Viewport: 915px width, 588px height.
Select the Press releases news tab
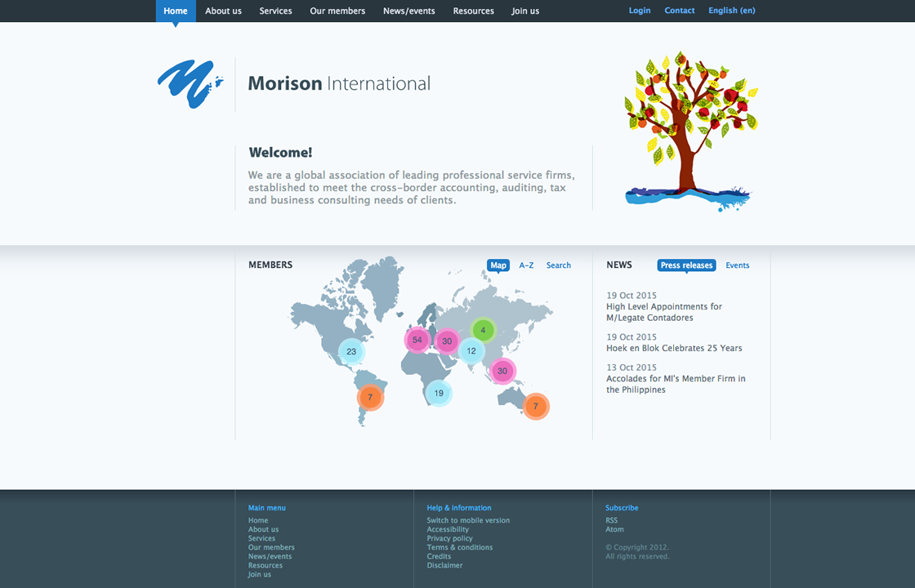[686, 265]
